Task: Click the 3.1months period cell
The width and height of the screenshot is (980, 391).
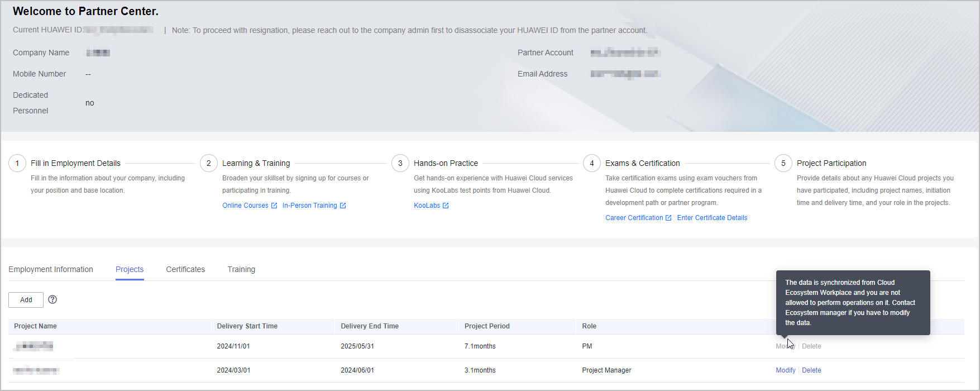Action: 480,370
